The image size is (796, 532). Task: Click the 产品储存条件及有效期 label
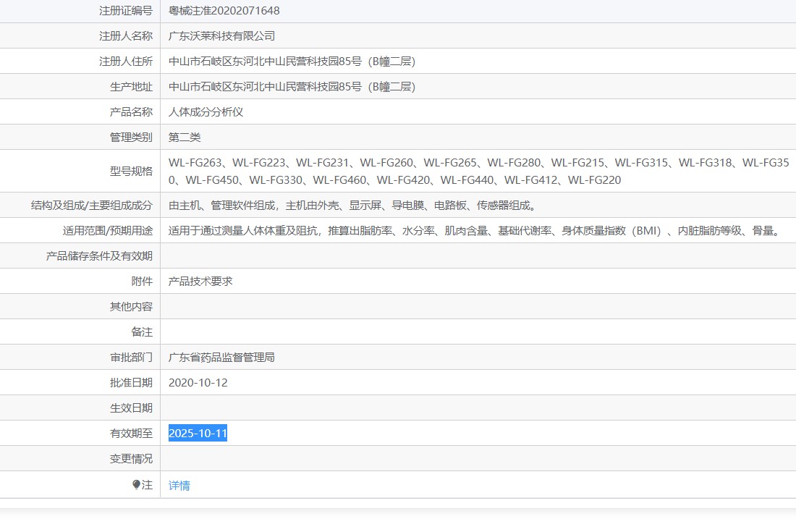coord(99,256)
